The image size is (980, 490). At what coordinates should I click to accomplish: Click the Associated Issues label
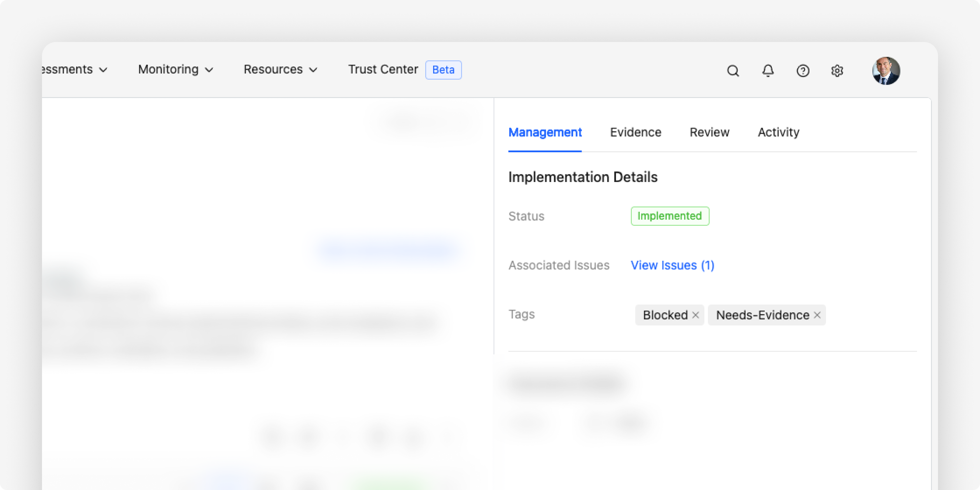[x=559, y=265]
